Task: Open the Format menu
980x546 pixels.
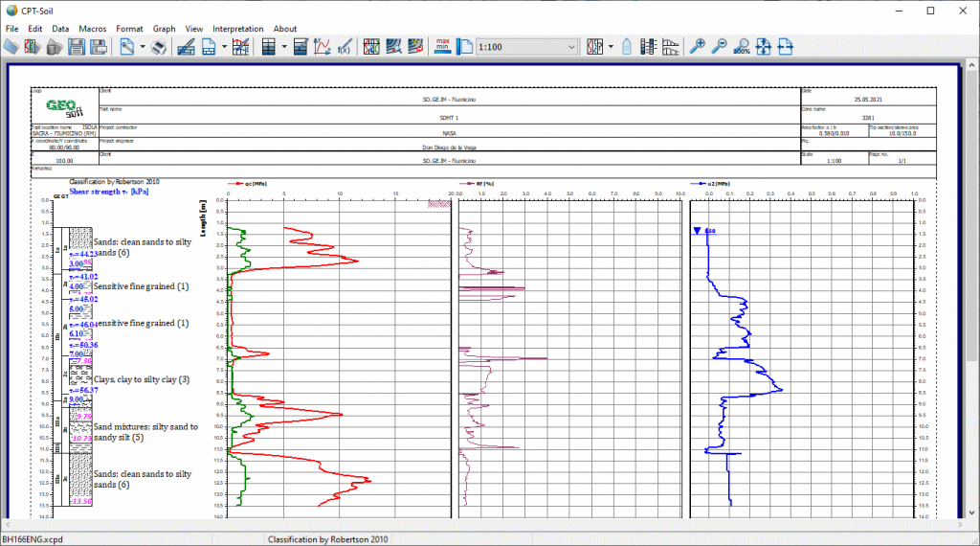Action: (129, 29)
